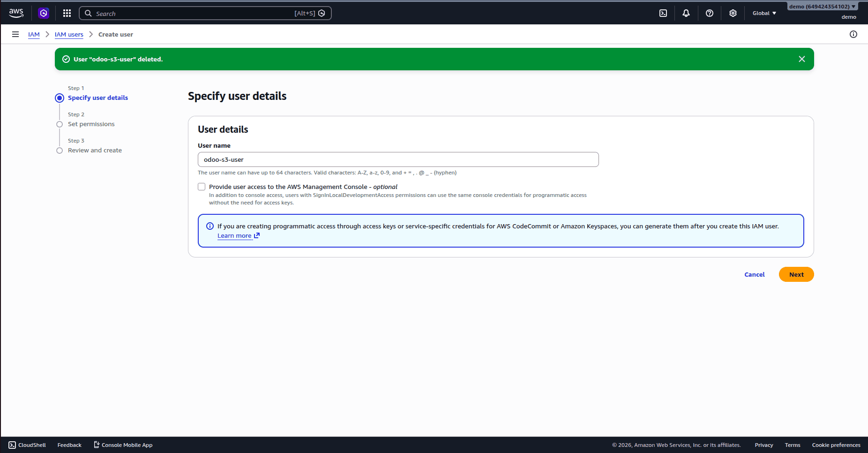Expand the demo account dropdown

point(823,7)
